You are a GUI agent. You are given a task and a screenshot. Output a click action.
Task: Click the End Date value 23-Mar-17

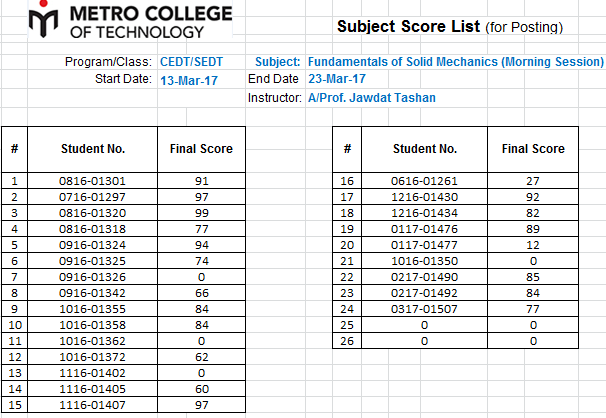pos(337,79)
